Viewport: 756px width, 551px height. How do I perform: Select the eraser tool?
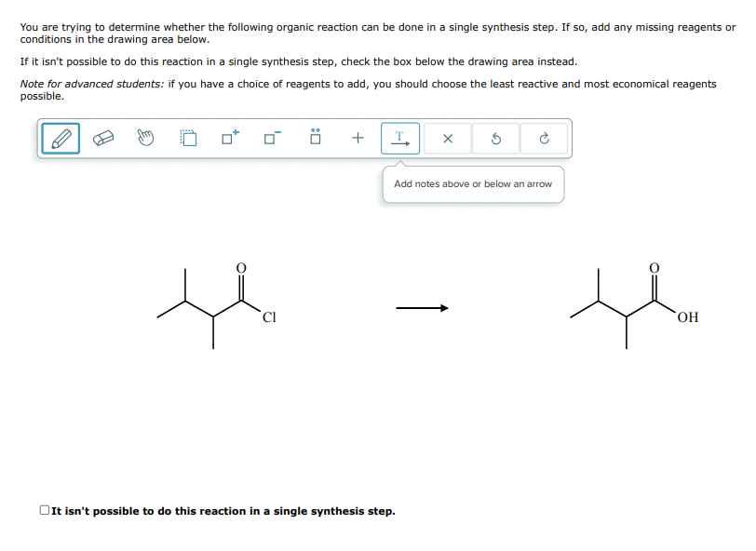102,138
